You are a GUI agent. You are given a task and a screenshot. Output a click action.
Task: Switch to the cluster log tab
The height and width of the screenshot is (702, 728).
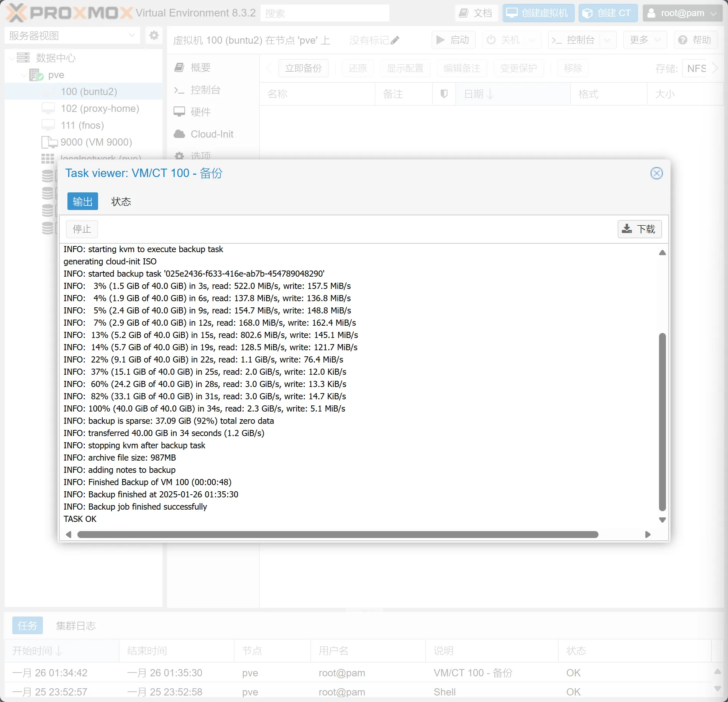tap(75, 626)
